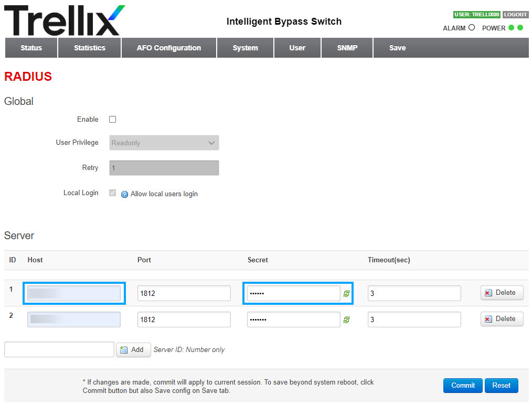Switch to the Statistics tab
Image resolution: width=532 pixels, height=405 pixels.
point(90,48)
